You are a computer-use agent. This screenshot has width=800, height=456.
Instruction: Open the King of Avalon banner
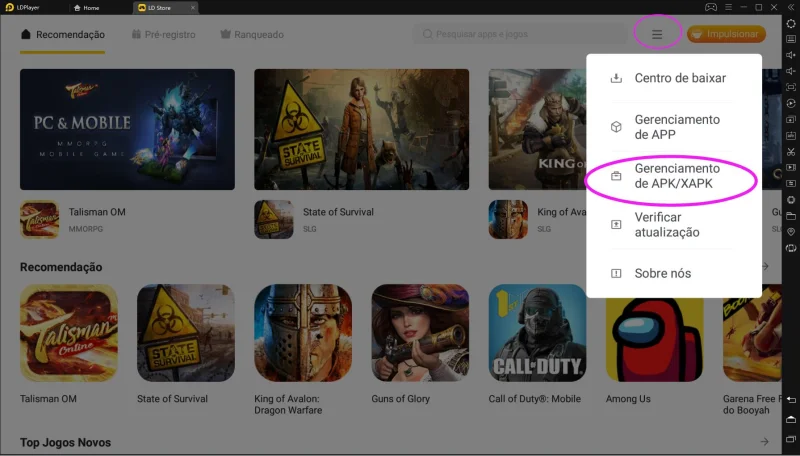pyautogui.click(x=537, y=129)
